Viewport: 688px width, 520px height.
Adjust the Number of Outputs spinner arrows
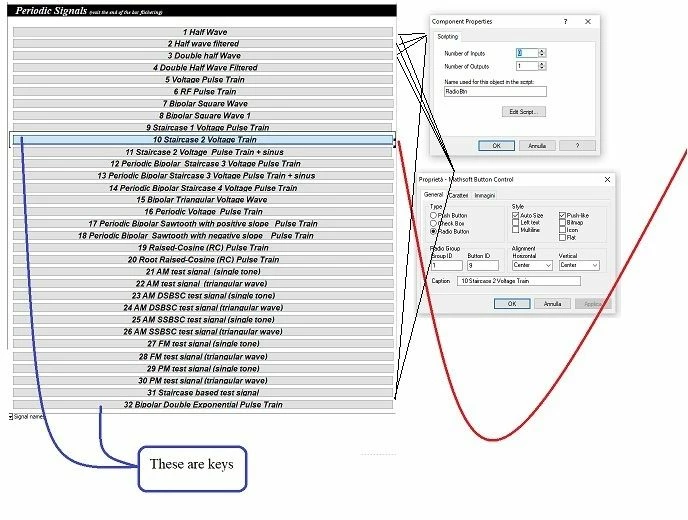(x=542, y=66)
